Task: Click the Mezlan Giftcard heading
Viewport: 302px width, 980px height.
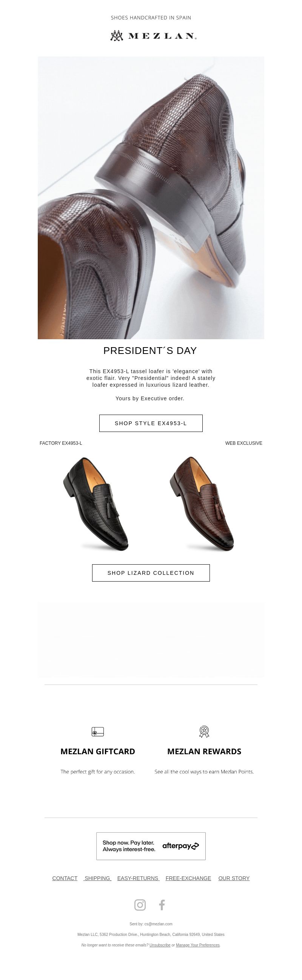Action: pos(98,751)
